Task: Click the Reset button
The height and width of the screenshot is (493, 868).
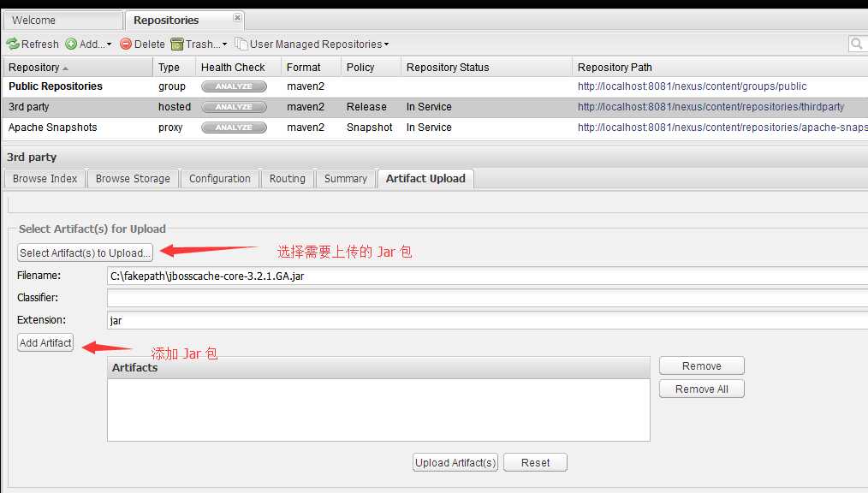Action: pos(535,462)
